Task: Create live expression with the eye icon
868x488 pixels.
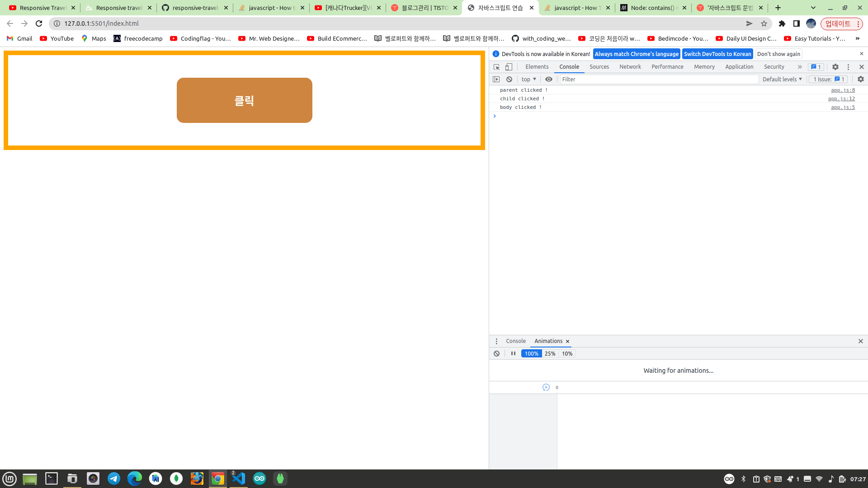Action: tap(548, 79)
